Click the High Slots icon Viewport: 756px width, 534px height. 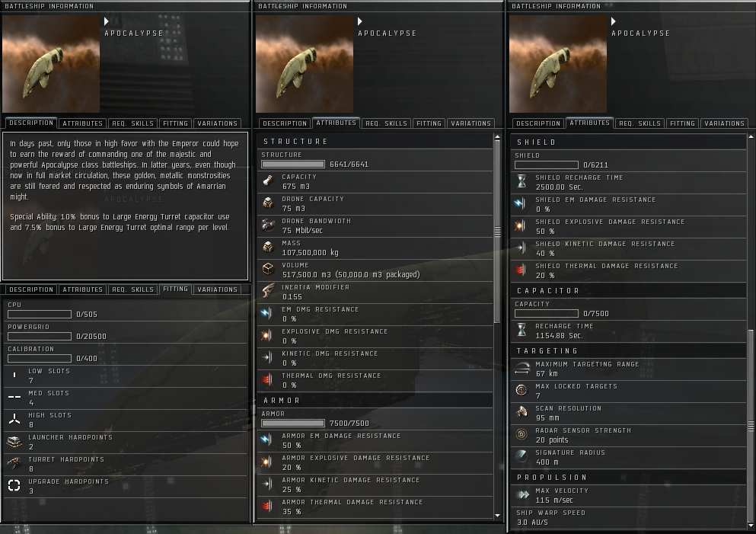pos(14,419)
